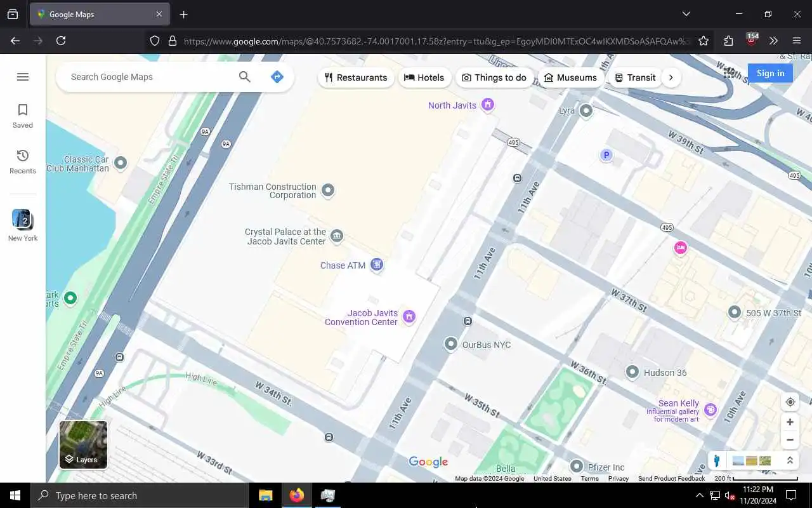Expand the map imagery strip
The image size is (812, 508).
790,461
